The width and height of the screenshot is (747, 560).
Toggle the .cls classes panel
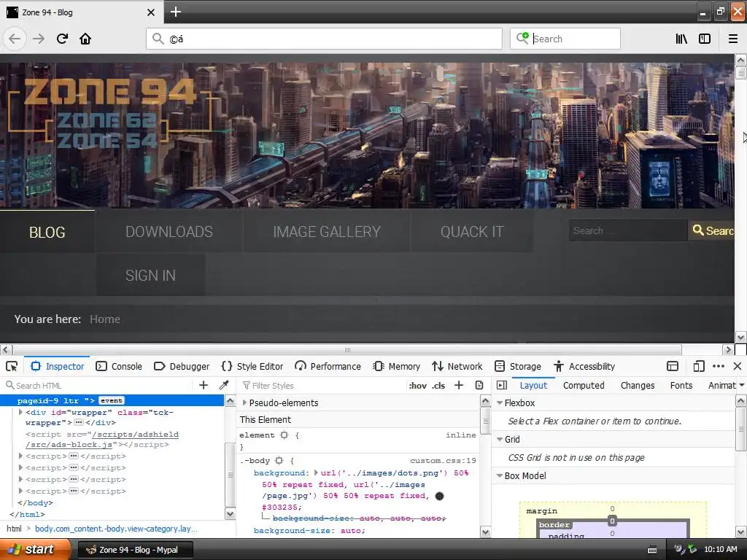pyautogui.click(x=438, y=386)
